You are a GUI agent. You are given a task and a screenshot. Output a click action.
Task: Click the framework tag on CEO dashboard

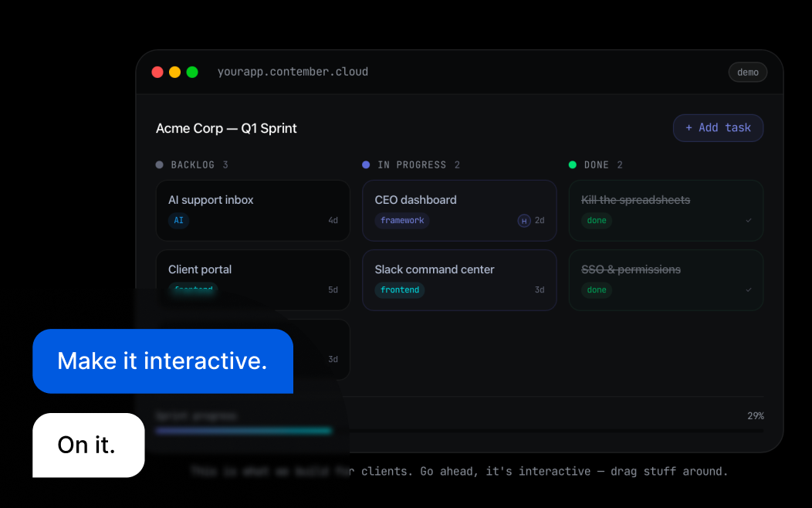402,221
